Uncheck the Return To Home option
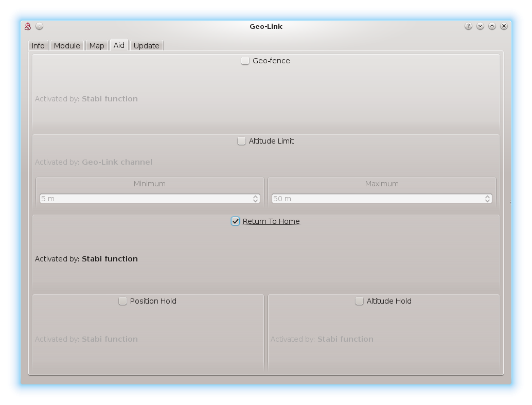 tap(236, 221)
